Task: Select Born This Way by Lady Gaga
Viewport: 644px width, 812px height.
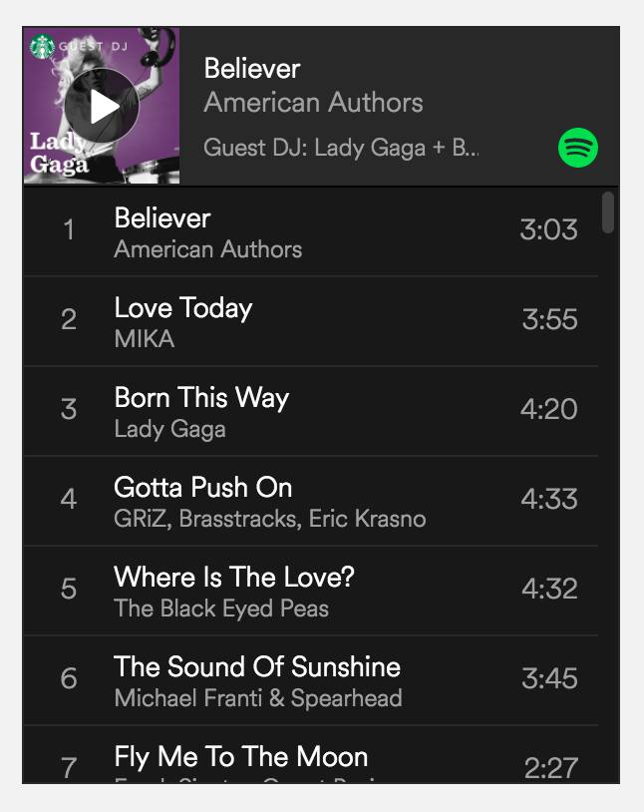Action: (311, 411)
